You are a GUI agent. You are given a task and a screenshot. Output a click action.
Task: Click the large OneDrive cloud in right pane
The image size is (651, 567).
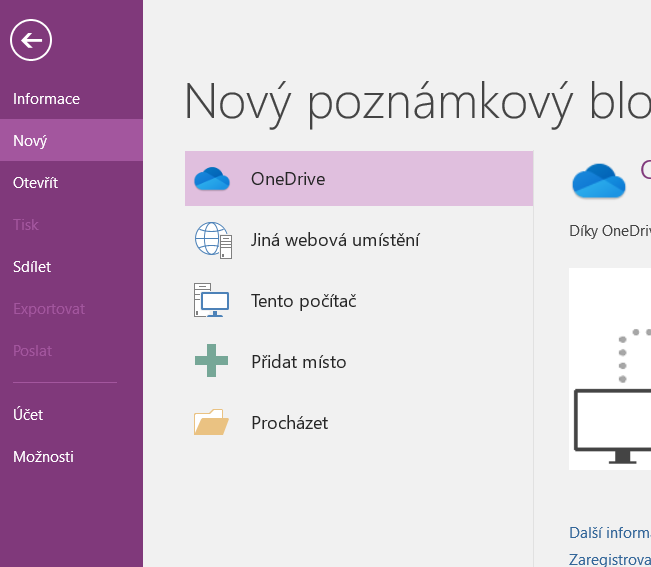[599, 181]
